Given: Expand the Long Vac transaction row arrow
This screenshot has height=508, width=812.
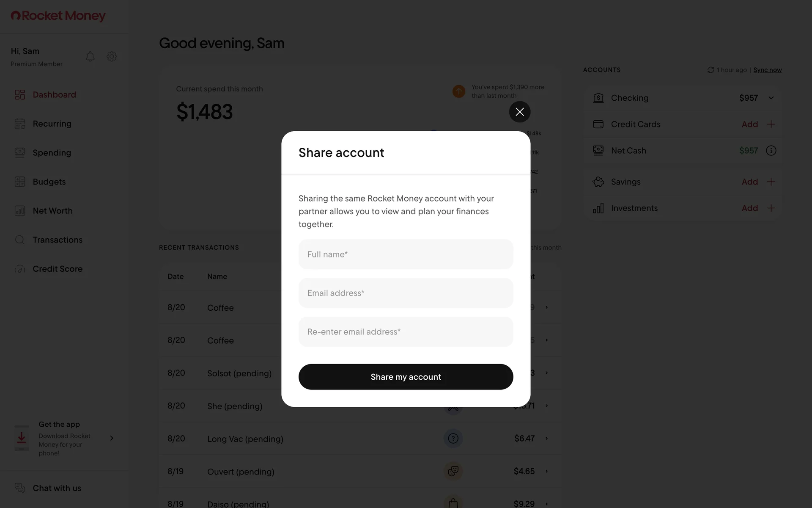Looking at the screenshot, I should coord(546,439).
